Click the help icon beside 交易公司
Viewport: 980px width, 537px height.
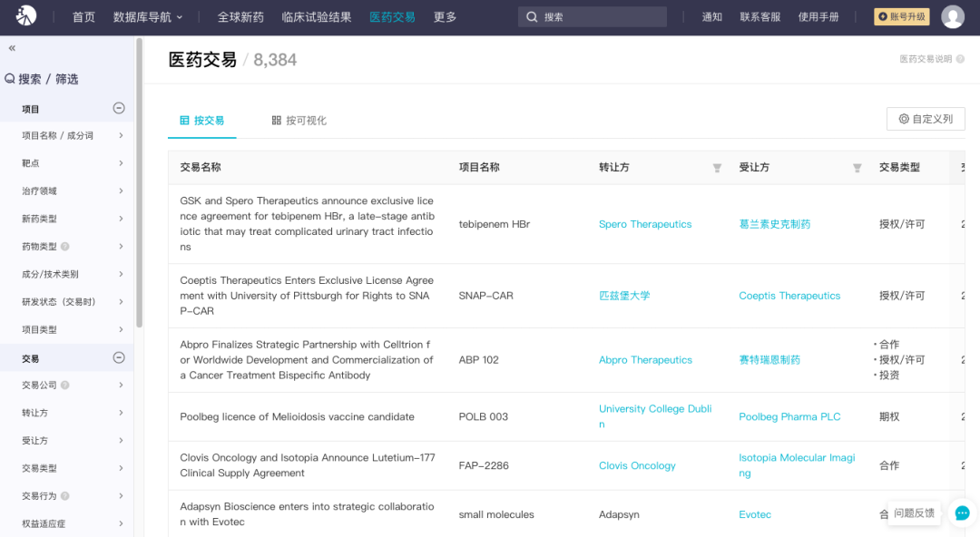coord(65,386)
